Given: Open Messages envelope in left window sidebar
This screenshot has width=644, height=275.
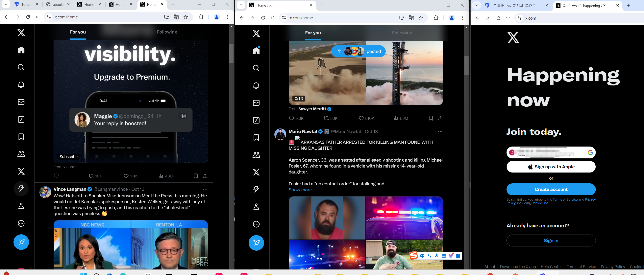Looking at the screenshot, I should pos(21,102).
